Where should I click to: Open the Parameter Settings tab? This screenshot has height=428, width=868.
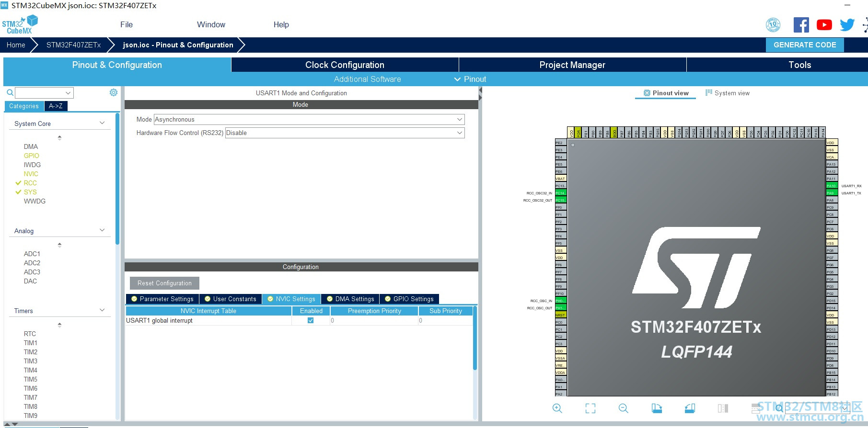click(x=162, y=299)
